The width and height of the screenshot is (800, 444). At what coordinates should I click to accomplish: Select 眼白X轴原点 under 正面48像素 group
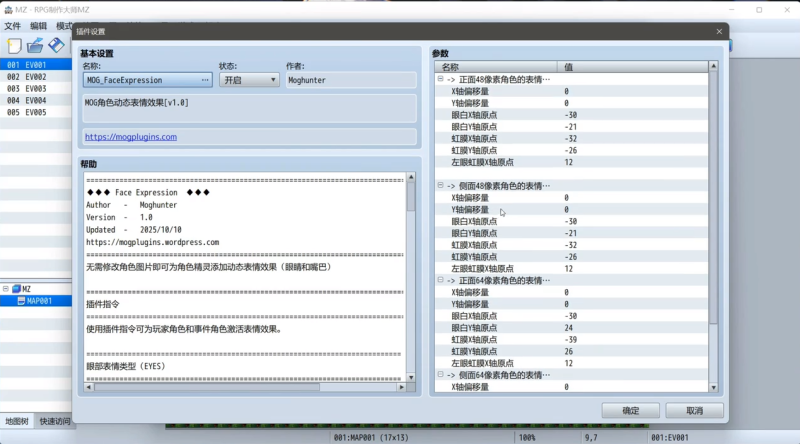pos(571,115)
